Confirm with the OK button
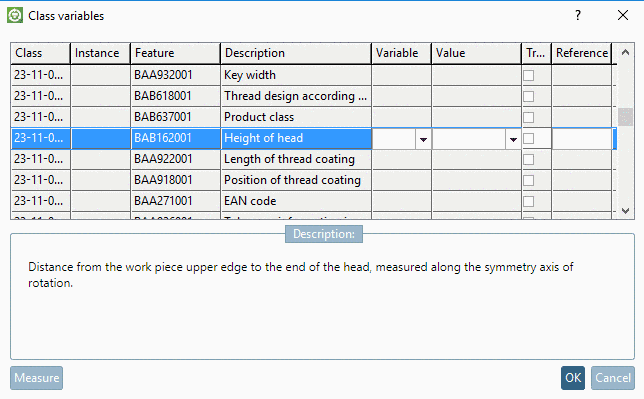The height and width of the screenshot is (399, 644). (573, 378)
